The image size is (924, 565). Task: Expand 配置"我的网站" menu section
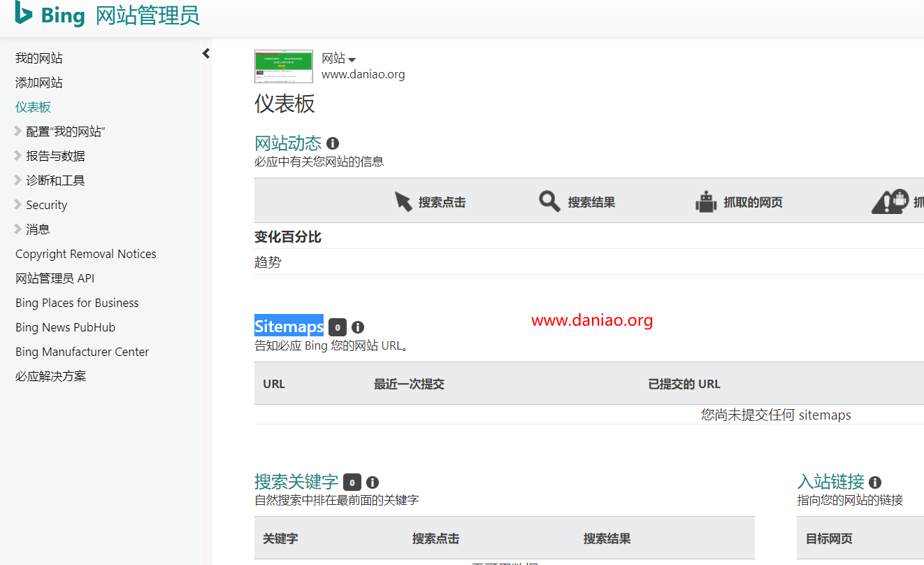tap(60, 131)
